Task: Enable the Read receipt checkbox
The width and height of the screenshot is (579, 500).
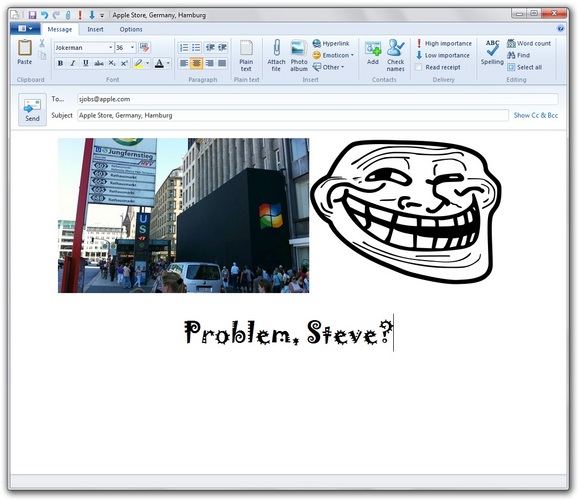Action: (418, 67)
